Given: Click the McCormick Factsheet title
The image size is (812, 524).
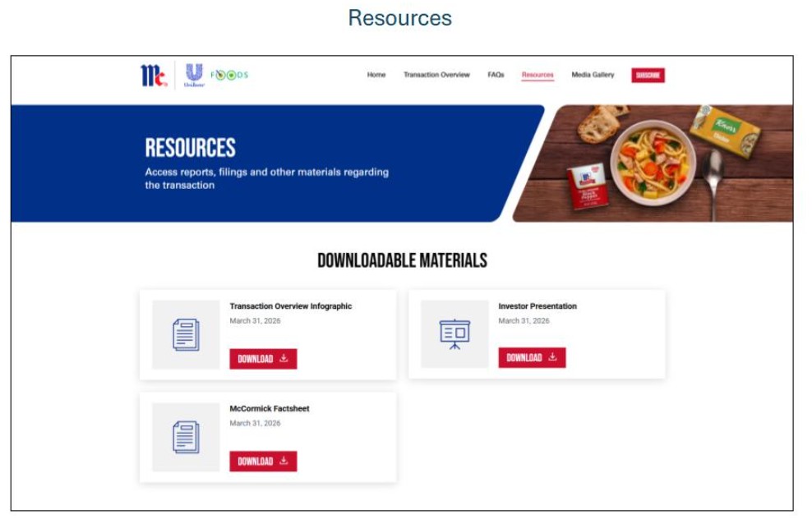Looking at the screenshot, I should point(270,409).
